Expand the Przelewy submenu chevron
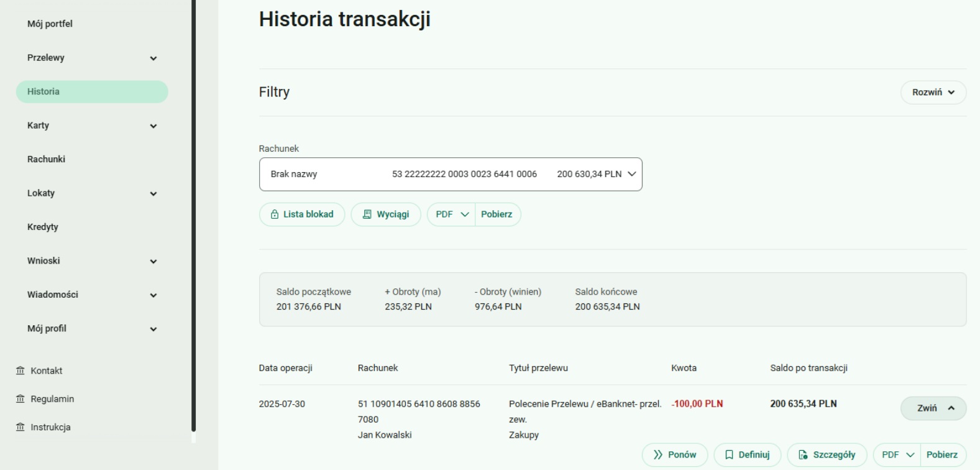The image size is (980, 470). click(x=153, y=58)
